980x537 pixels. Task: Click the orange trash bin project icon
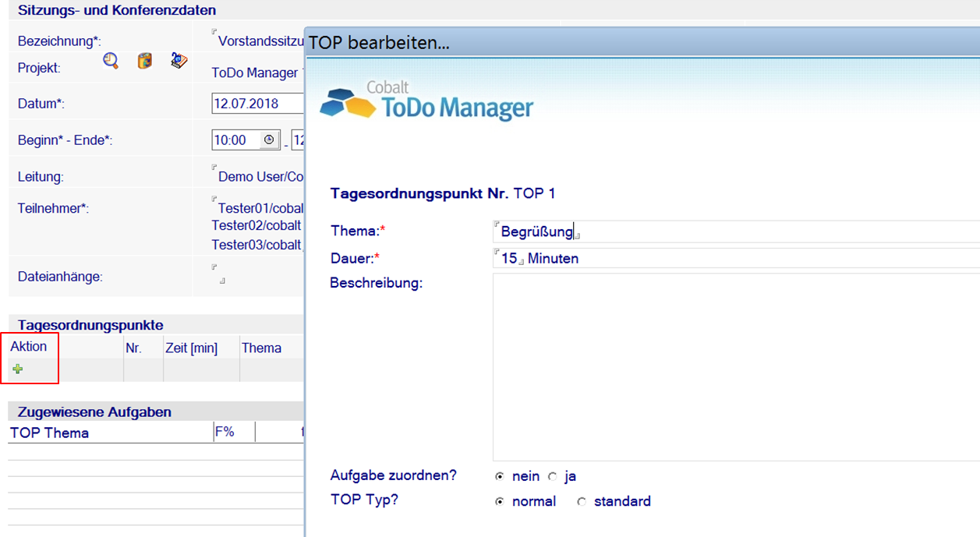click(x=145, y=62)
